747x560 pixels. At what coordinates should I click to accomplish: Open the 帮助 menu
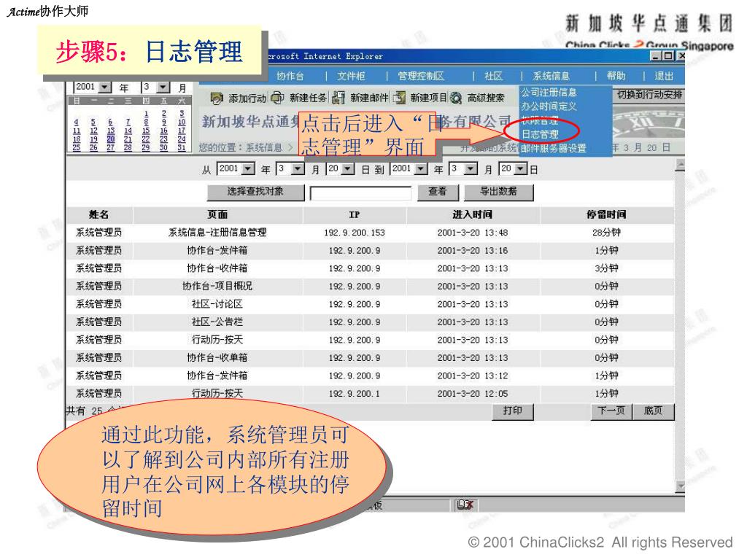(x=616, y=76)
